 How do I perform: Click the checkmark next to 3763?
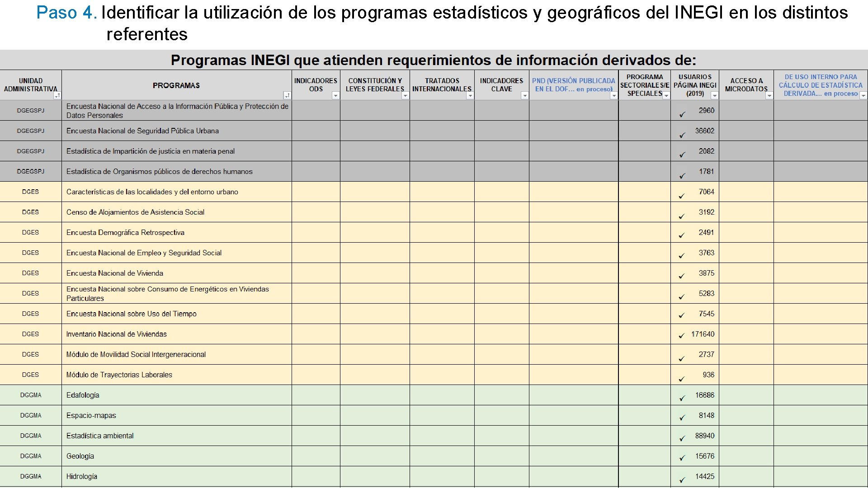pyautogui.click(x=682, y=256)
